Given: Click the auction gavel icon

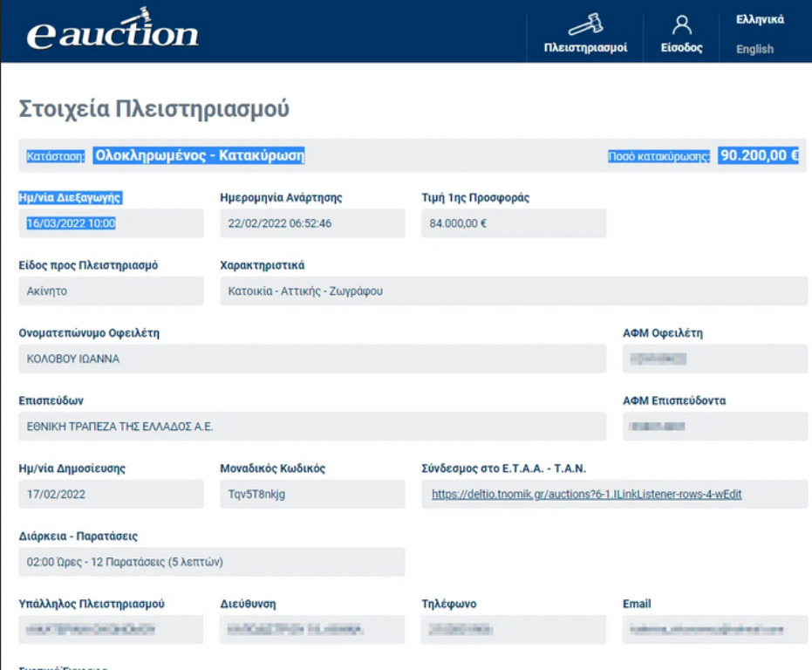Looking at the screenshot, I should point(585,24).
